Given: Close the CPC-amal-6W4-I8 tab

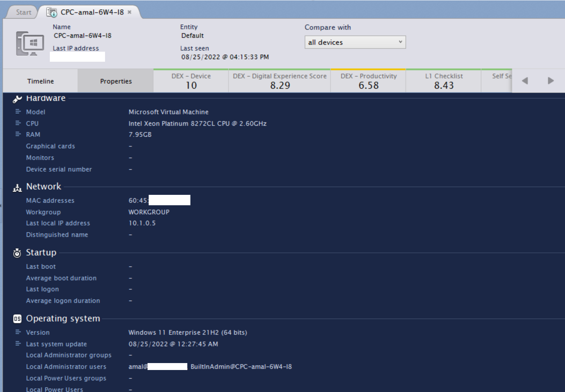Looking at the screenshot, I should point(129,12).
